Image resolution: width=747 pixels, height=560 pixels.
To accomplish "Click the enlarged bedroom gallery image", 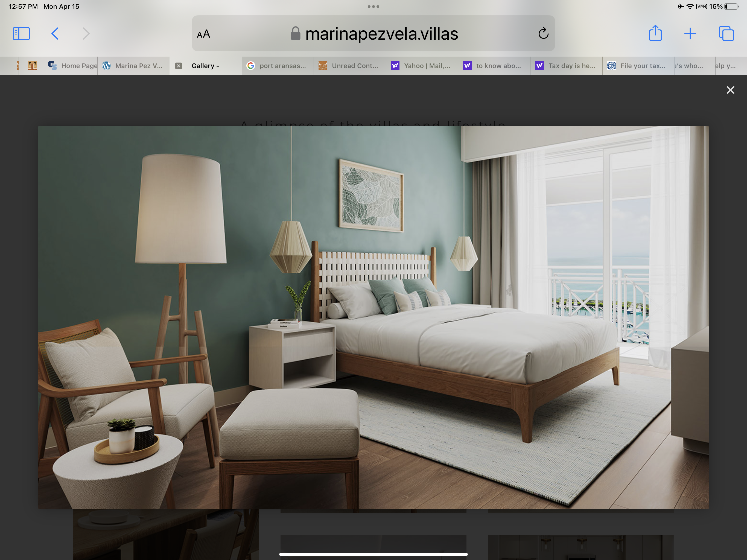I will [x=373, y=317].
